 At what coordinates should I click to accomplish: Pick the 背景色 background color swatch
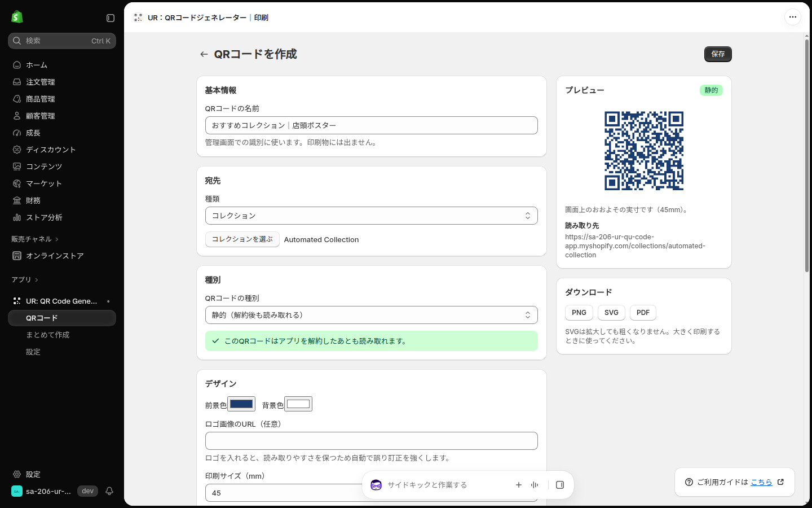point(298,404)
